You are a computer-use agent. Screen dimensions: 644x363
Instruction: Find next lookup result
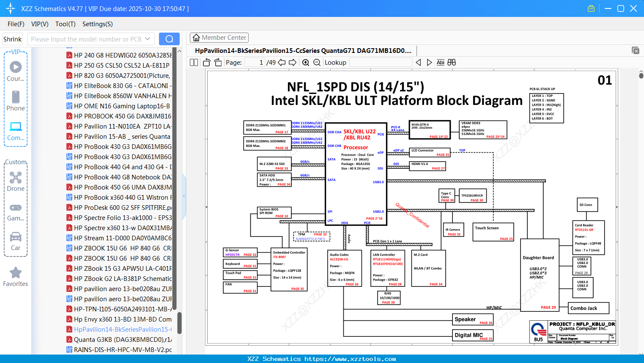pyautogui.click(x=429, y=62)
